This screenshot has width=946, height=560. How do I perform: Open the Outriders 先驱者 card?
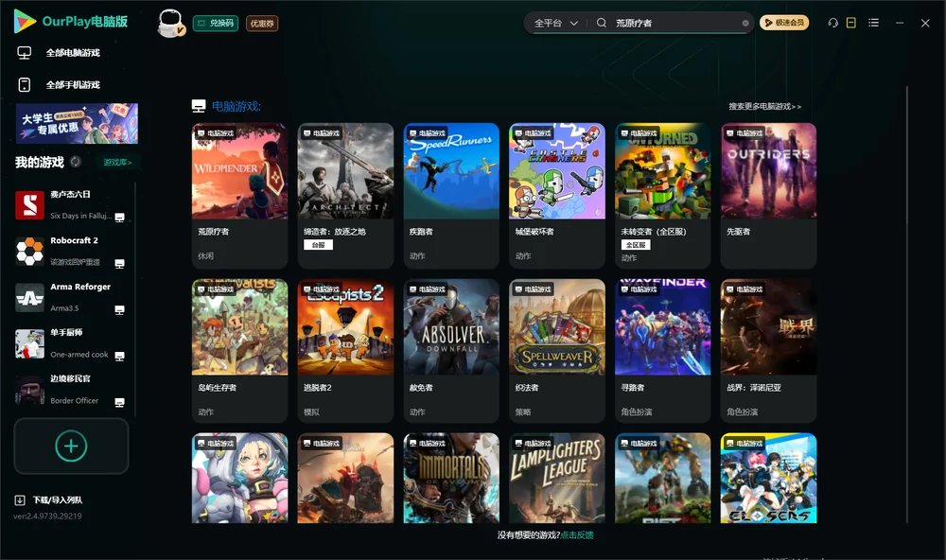(x=768, y=196)
